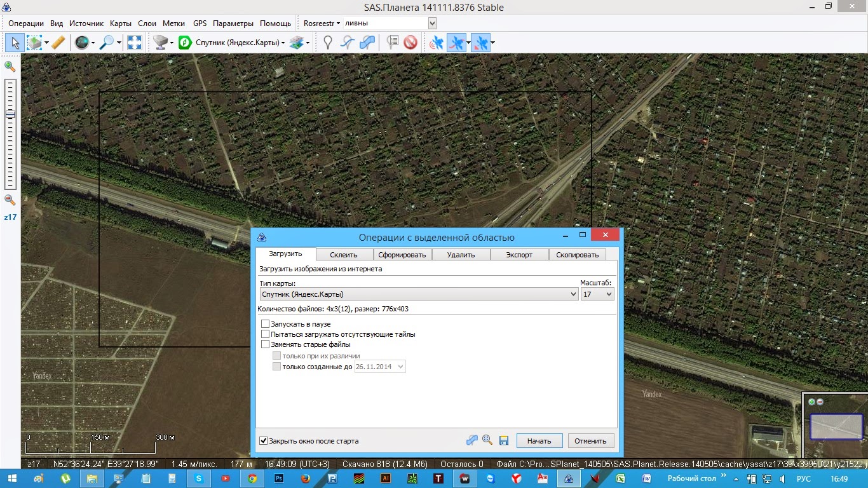868x488 pixels.
Task: Open the 'Карты' menu
Action: (x=120, y=23)
